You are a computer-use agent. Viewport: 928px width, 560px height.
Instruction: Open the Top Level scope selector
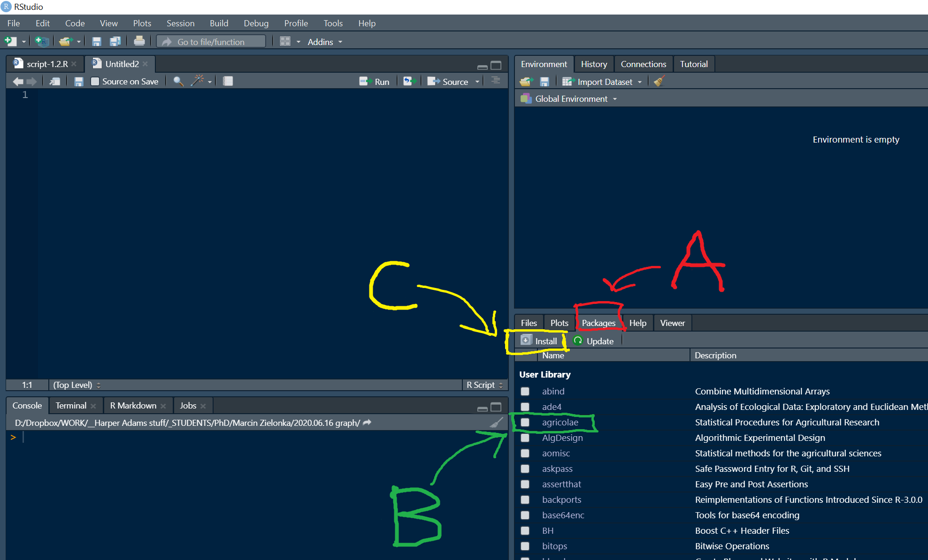pos(77,385)
